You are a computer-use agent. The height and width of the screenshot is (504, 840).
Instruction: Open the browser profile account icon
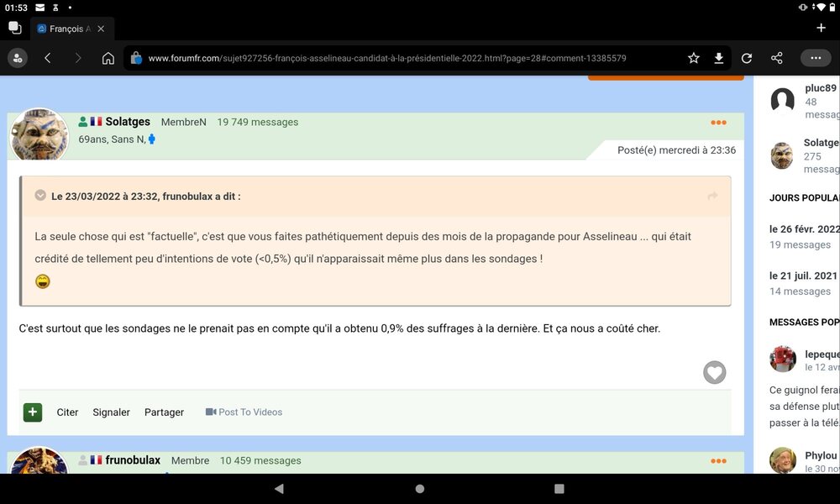point(17,58)
